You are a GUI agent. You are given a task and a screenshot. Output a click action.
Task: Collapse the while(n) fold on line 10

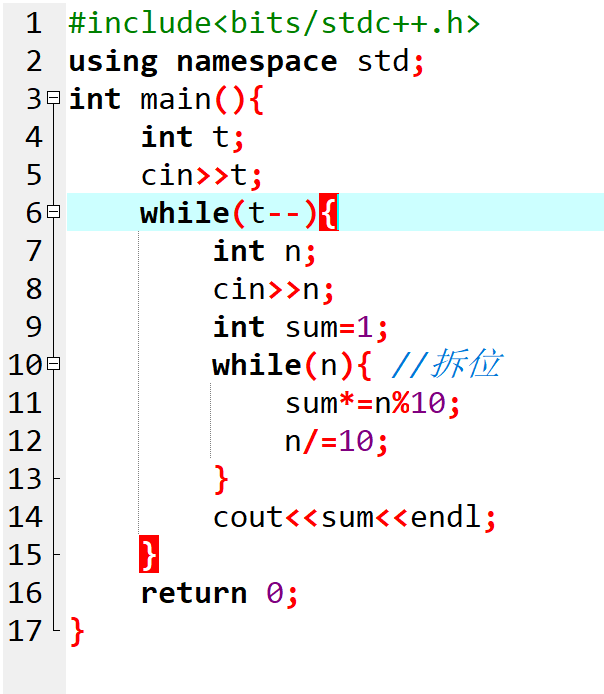point(54,363)
